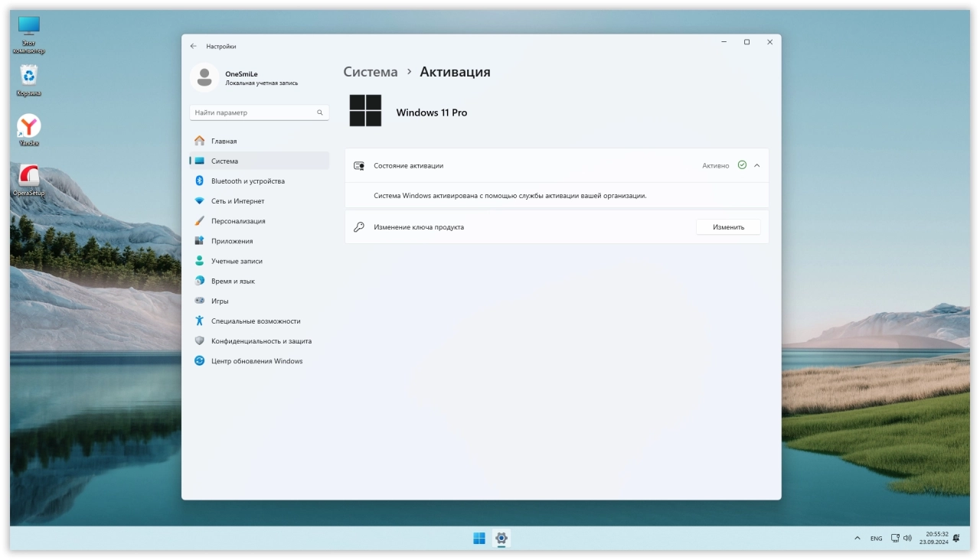980x560 pixels.
Task: Open Время и язык settings
Action: point(259,281)
